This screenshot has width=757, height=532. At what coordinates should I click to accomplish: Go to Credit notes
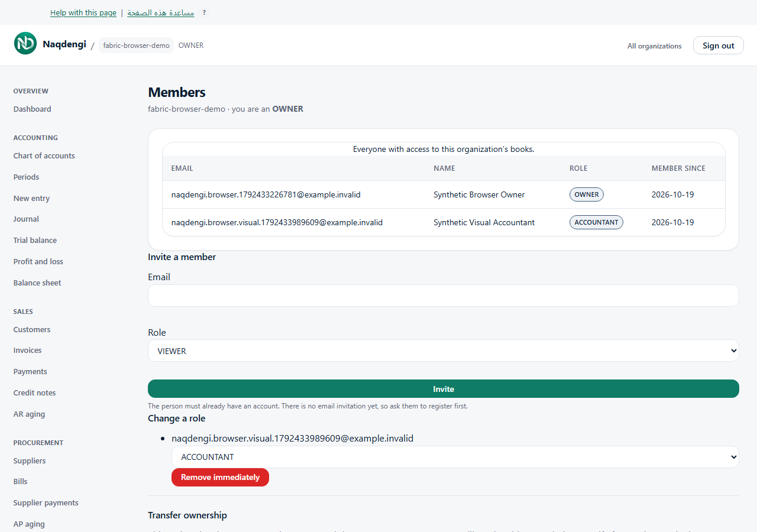pos(35,393)
